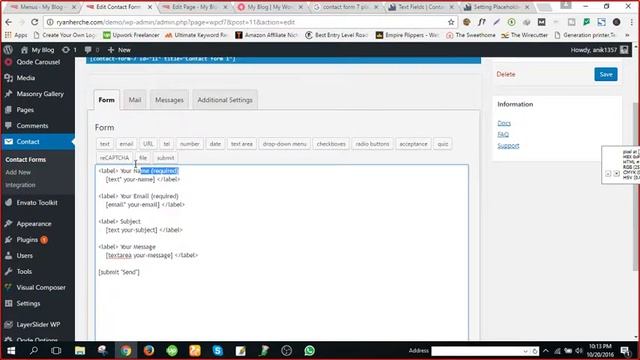Viewport: 640px width, 360px height.
Task: Insert a text area tag
Action: pos(242,144)
